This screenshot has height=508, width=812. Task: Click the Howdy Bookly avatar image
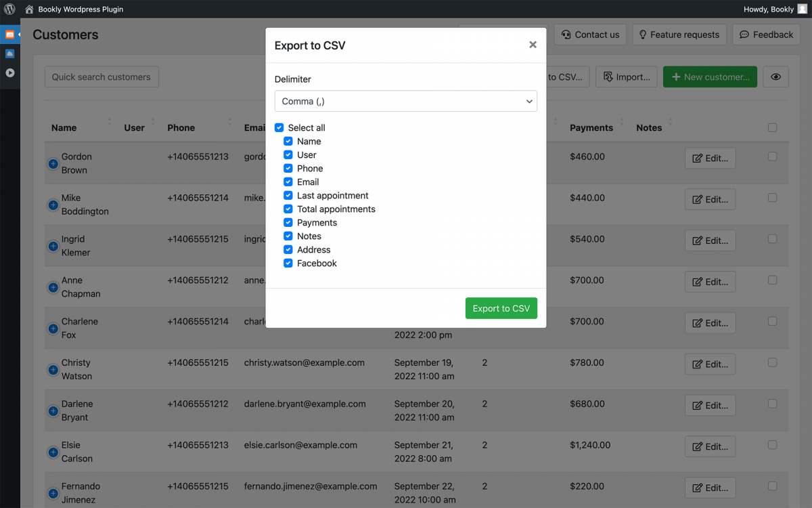[x=803, y=9]
